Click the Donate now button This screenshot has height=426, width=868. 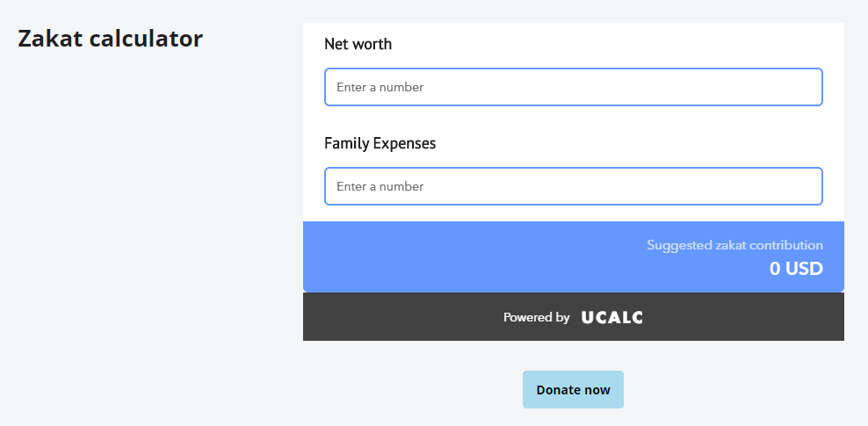(x=573, y=389)
